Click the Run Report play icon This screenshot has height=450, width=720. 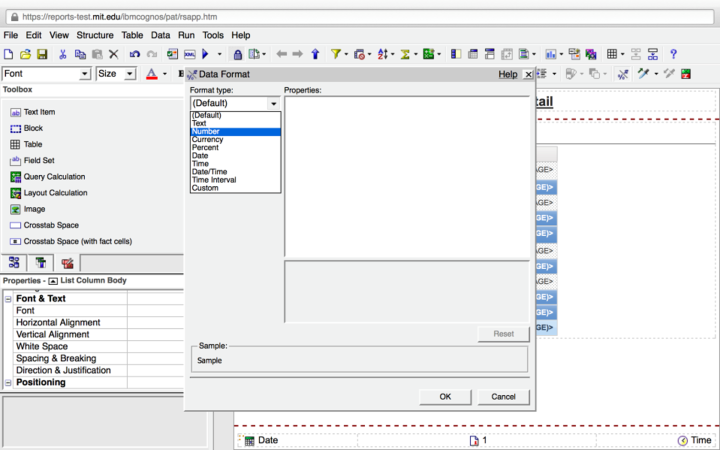[206, 54]
